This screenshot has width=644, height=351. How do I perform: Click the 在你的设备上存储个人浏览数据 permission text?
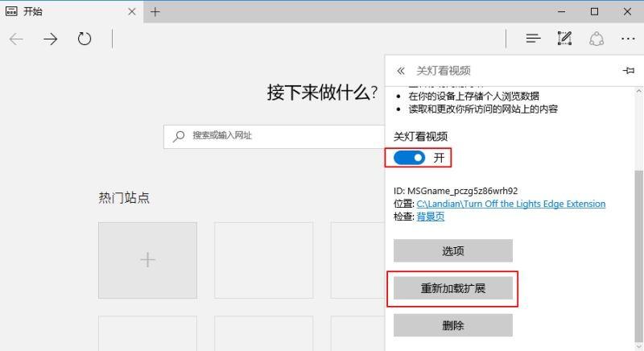pos(473,96)
